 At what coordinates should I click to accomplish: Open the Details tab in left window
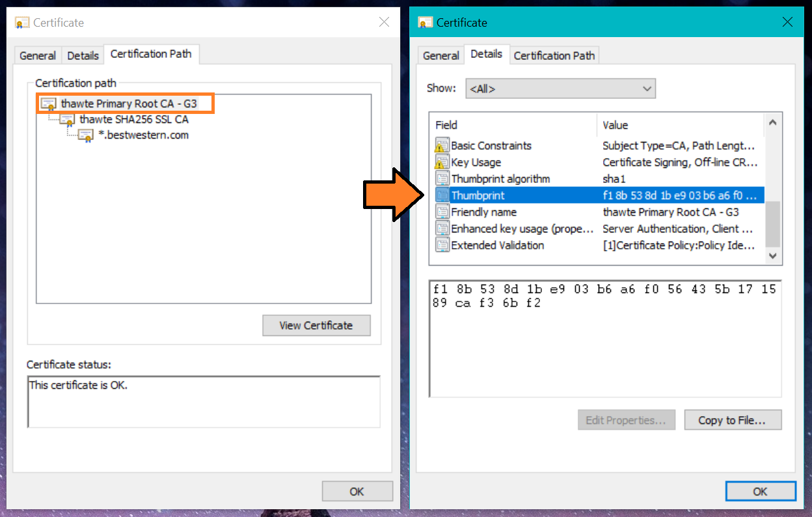pos(83,55)
